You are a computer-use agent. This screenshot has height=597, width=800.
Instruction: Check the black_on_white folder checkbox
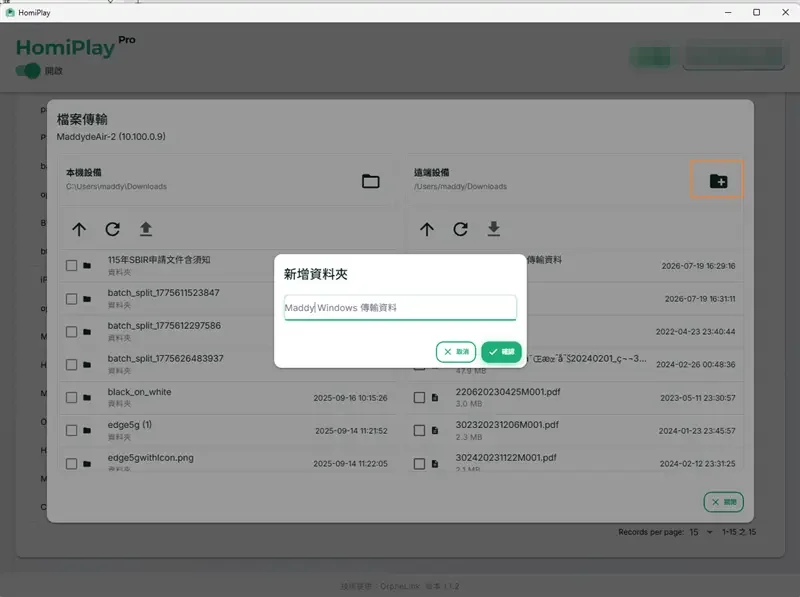[71, 397]
